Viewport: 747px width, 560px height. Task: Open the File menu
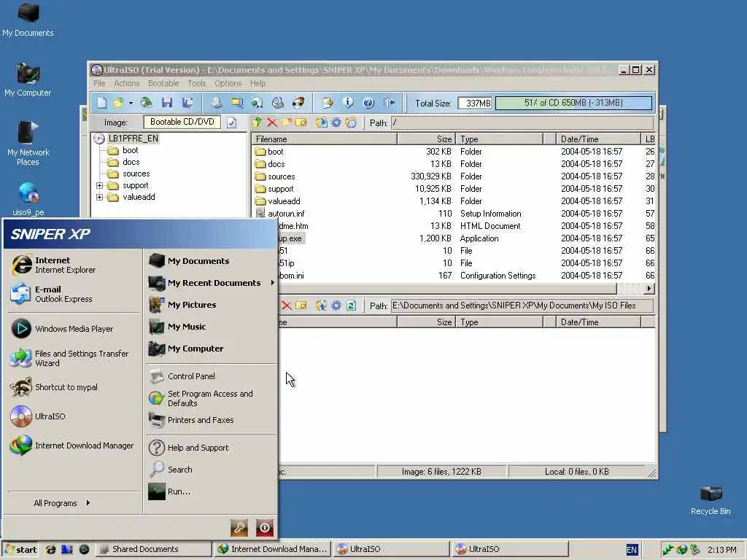[99, 83]
